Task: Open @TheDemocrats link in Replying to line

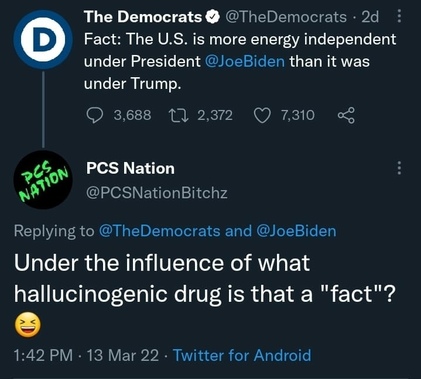Action: click(160, 231)
